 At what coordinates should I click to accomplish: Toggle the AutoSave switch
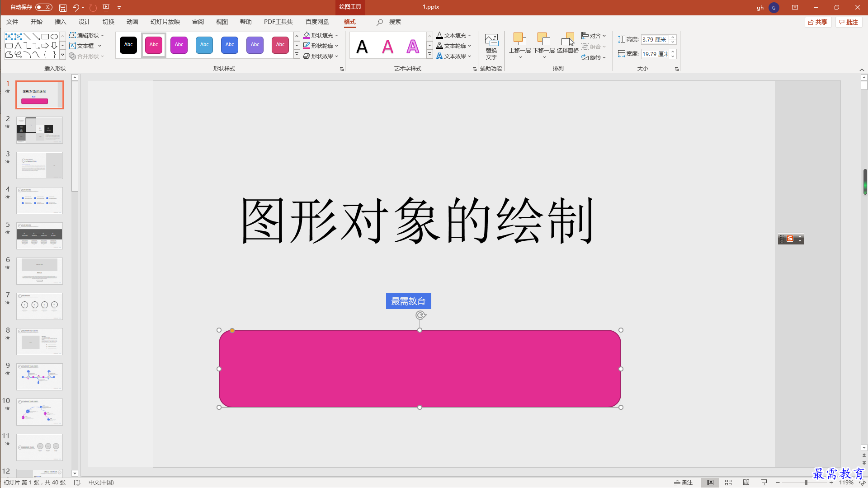click(x=44, y=7)
